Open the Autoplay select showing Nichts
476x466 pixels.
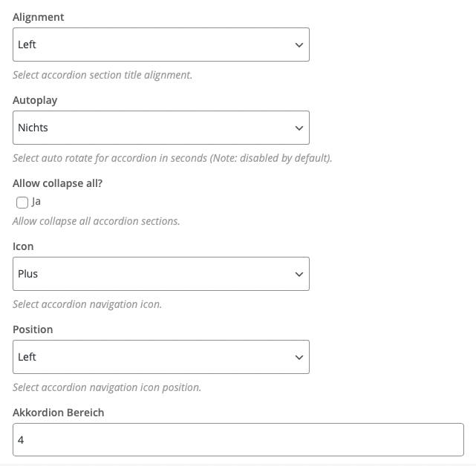pyautogui.click(x=161, y=128)
